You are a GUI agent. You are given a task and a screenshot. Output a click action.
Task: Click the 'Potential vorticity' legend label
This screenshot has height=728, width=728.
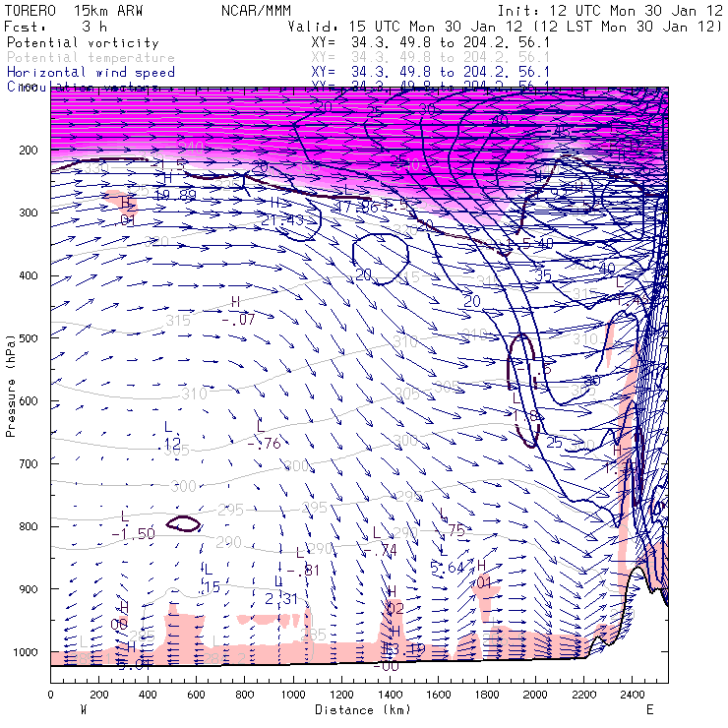[x=83, y=42]
